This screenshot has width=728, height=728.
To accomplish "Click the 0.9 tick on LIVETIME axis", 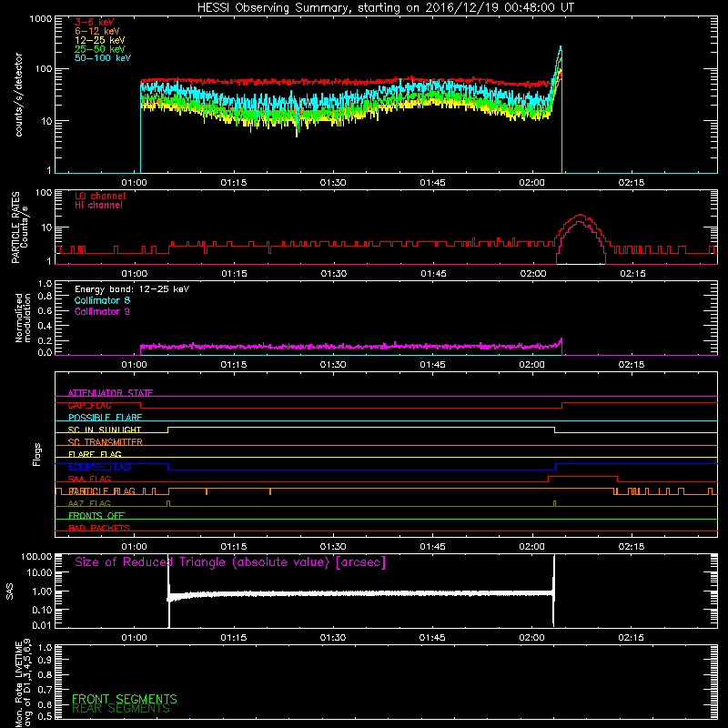I will tap(45, 660).
